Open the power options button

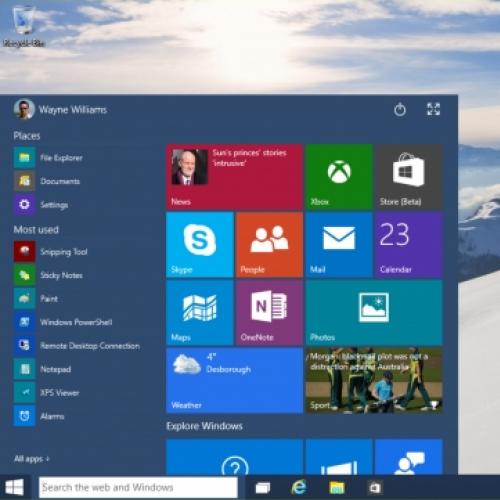[400, 109]
